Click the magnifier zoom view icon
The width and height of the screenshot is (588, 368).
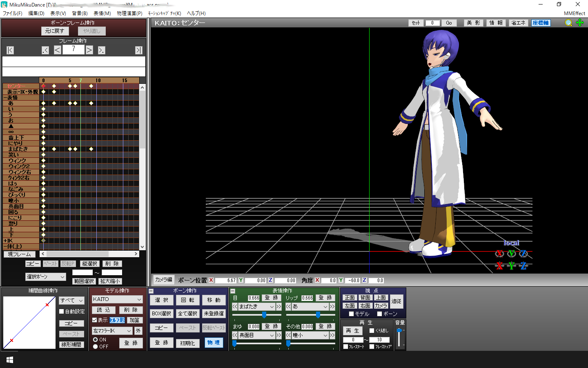[568, 23]
